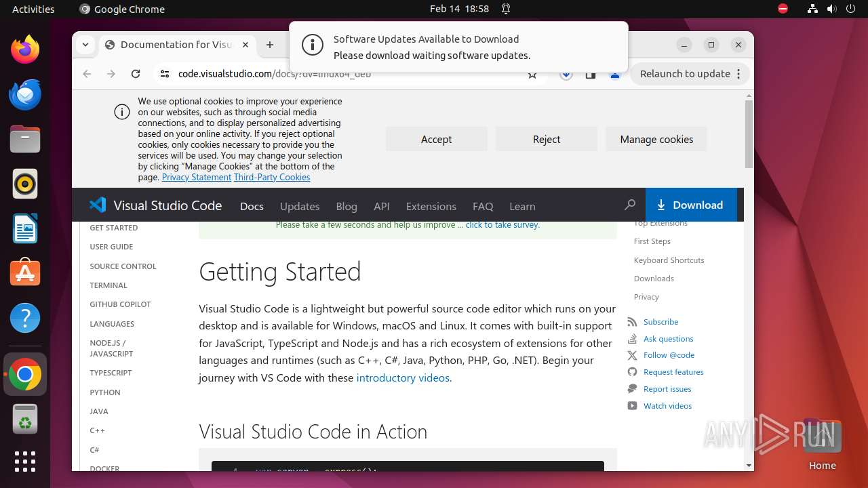Expand NODE.JS / JAVASCRIPT section
The width and height of the screenshot is (868, 488).
coord(111,348)
